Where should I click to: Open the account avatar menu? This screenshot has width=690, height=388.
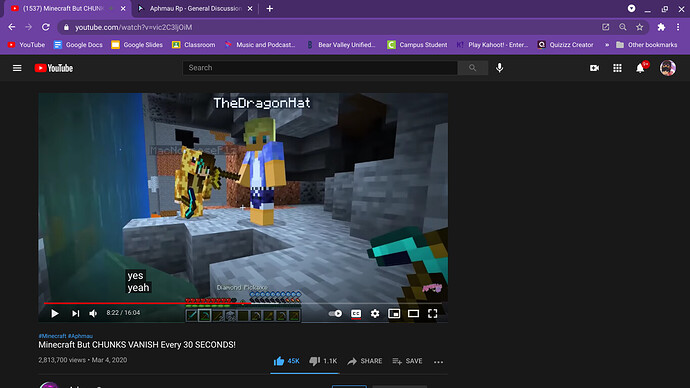(668, 68)
